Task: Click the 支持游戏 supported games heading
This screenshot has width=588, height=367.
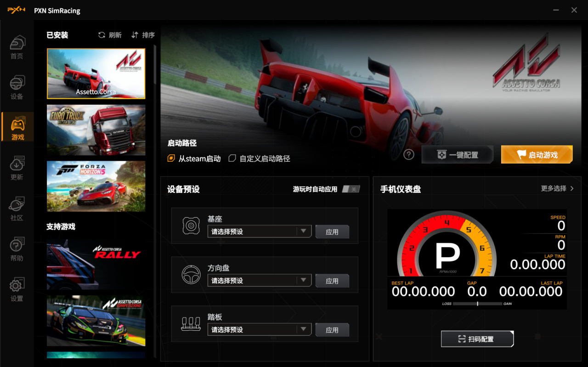Action: [x=61, y=226]
